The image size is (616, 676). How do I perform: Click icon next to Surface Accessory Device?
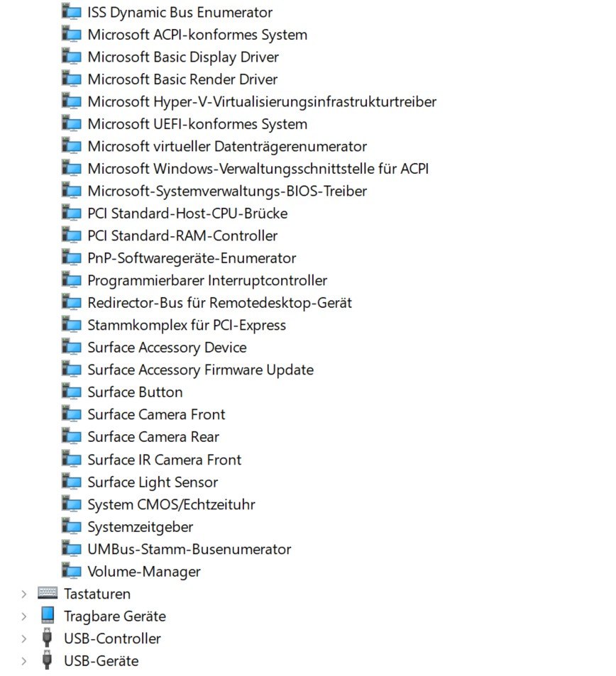71,348
